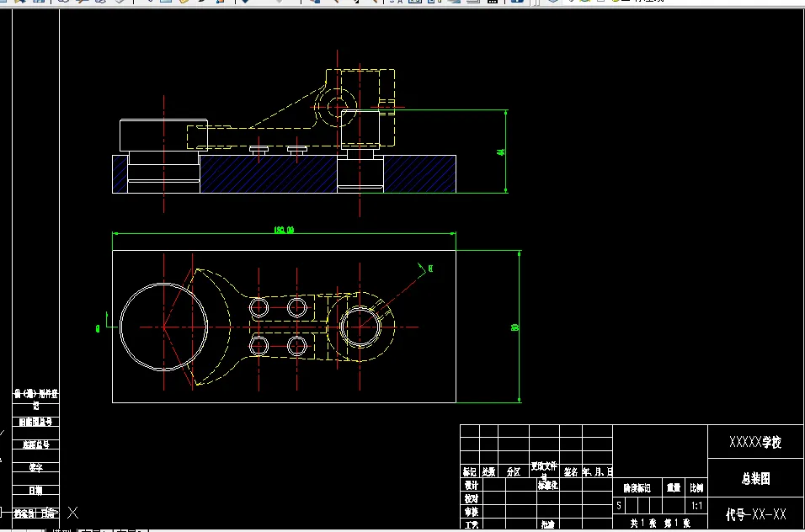
Task: Click the '更改文件号' column header
Action: click(544, 469)
